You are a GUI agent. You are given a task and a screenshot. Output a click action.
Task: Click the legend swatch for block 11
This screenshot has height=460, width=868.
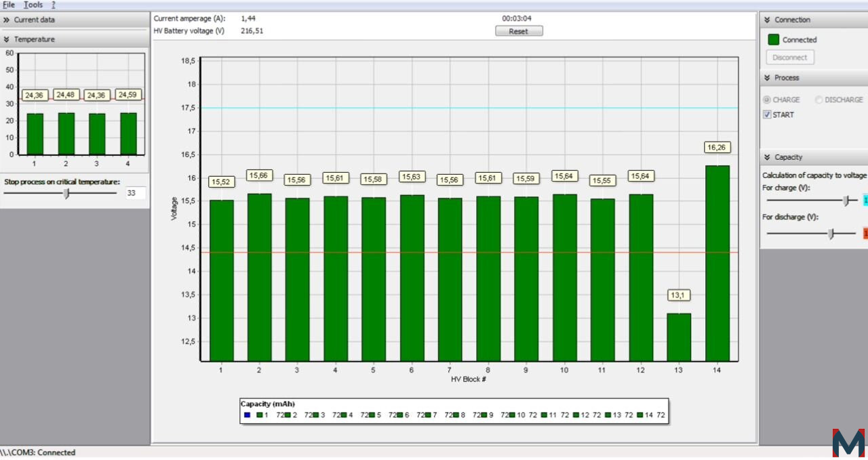(x=544, y=415)
